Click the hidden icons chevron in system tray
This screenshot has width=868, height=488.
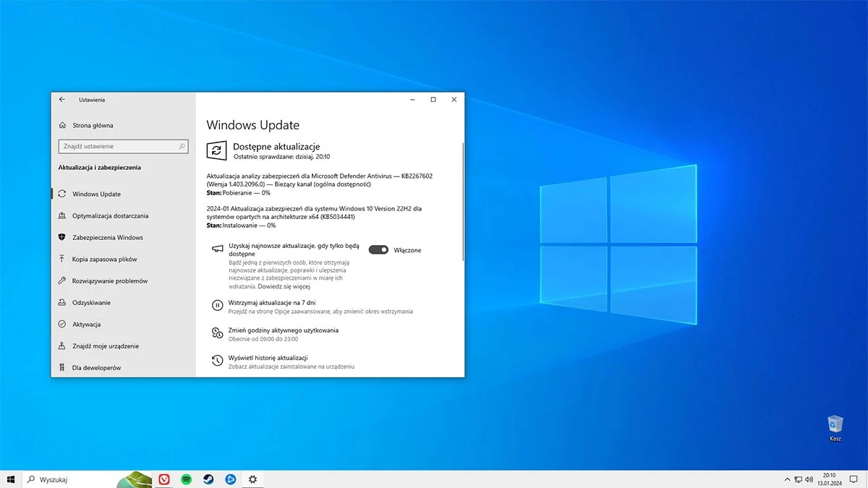[x=787, y=479]
